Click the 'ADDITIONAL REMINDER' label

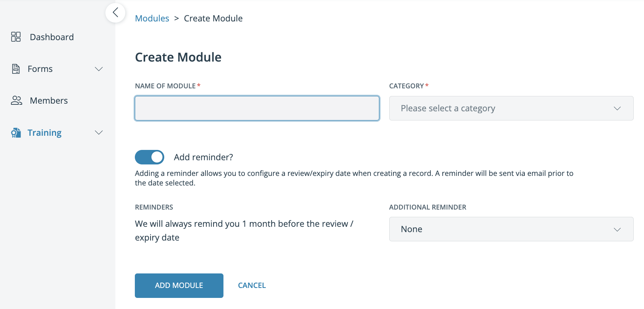tap(428, 207)
